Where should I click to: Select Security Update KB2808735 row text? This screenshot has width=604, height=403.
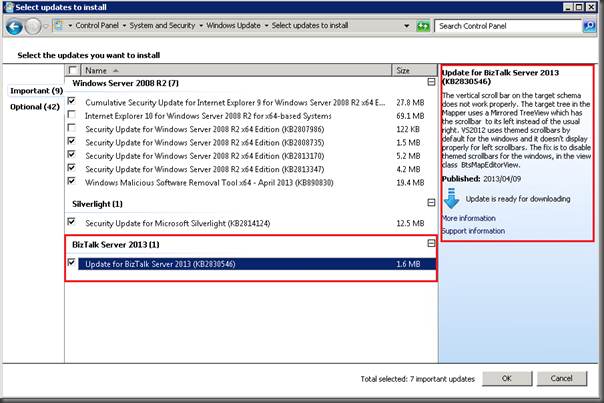pos(205,143)
